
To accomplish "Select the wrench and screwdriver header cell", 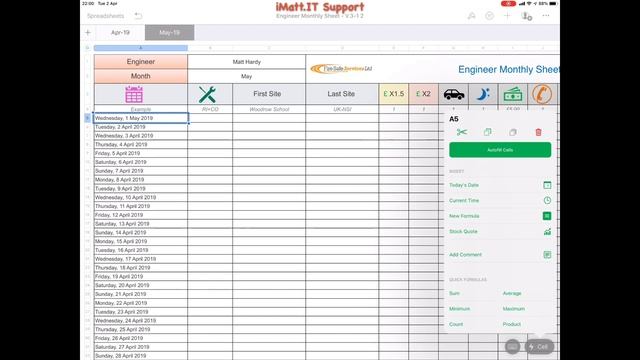I will [x=210, y=94].
